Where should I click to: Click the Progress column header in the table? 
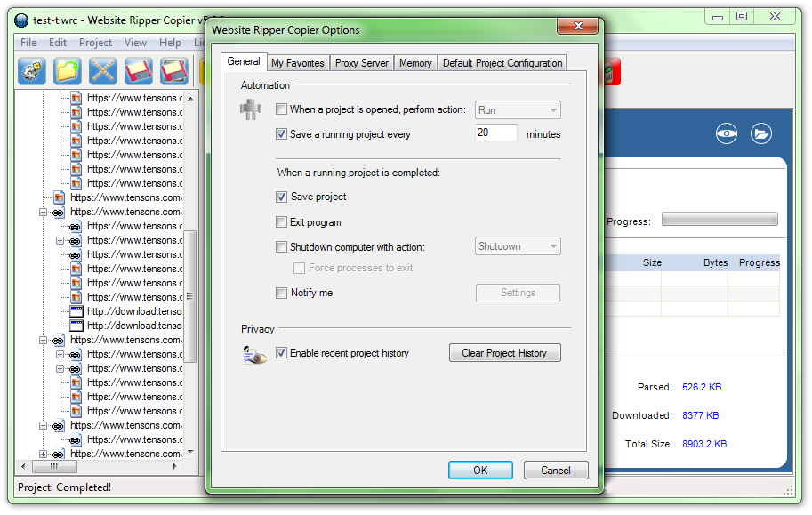[760, 262]
